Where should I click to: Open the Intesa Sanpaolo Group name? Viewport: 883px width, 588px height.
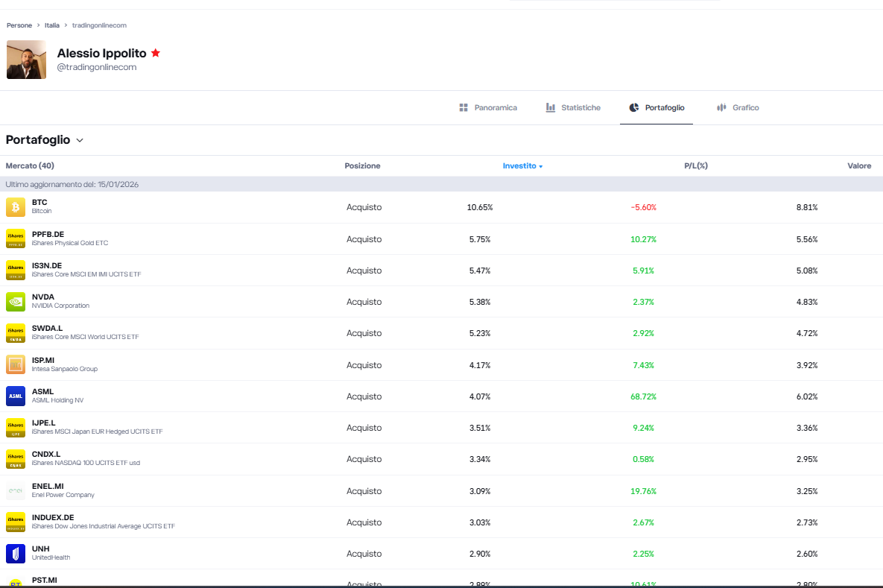click(64, 369)
